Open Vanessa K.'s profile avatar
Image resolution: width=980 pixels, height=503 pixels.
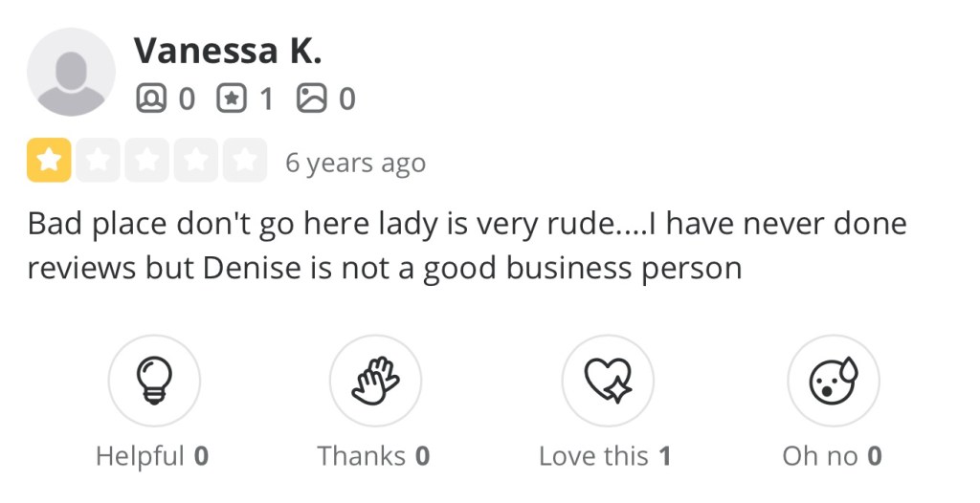[x=71, y=72]
